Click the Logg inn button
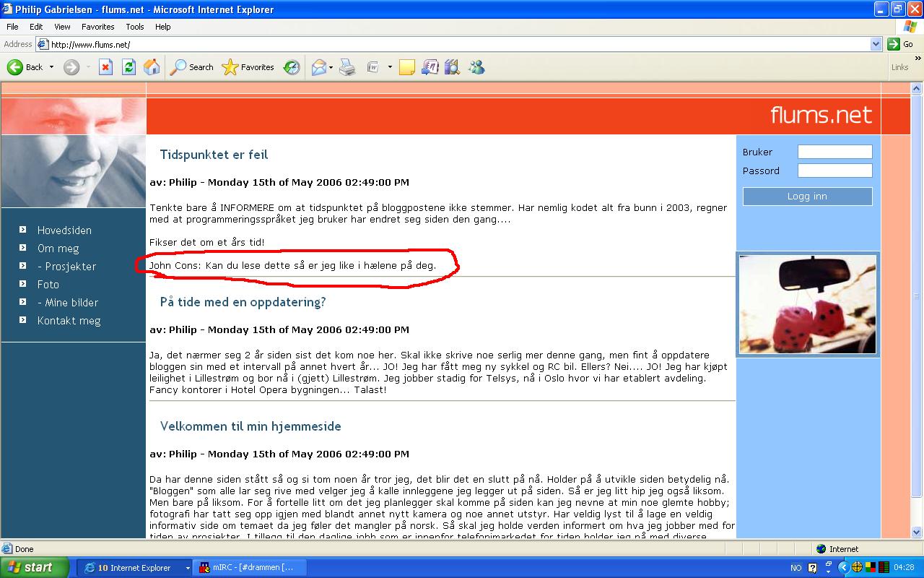This screenshot has height=578, width=924. tap(807, 197)
